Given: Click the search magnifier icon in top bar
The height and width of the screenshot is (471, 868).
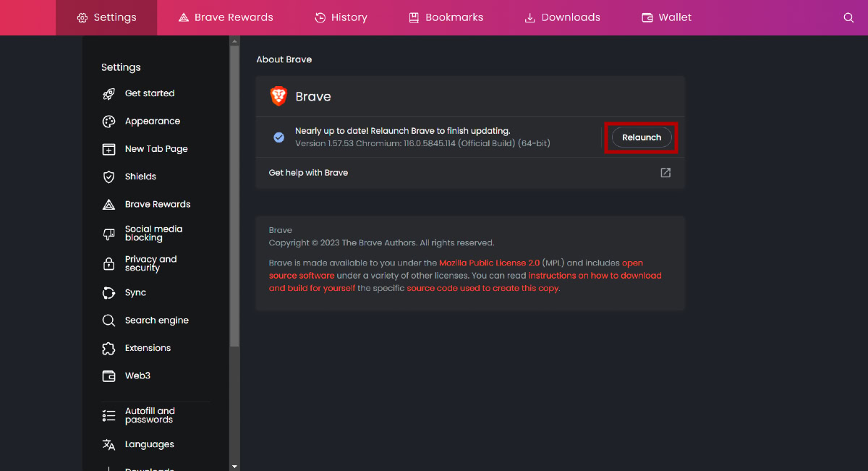Looking at the screenshot, I should [848, 18].
